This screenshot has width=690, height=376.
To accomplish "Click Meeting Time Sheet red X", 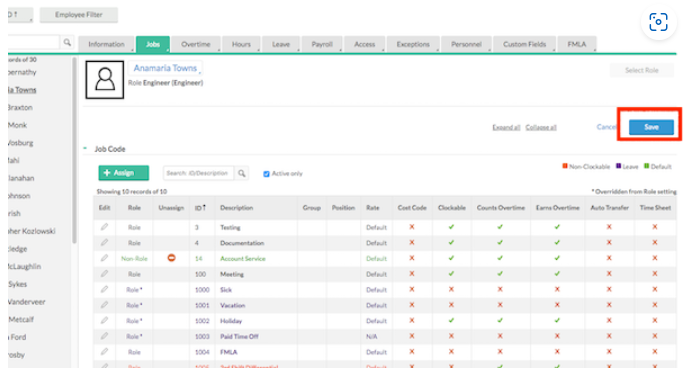I will [x=655, y=273].
